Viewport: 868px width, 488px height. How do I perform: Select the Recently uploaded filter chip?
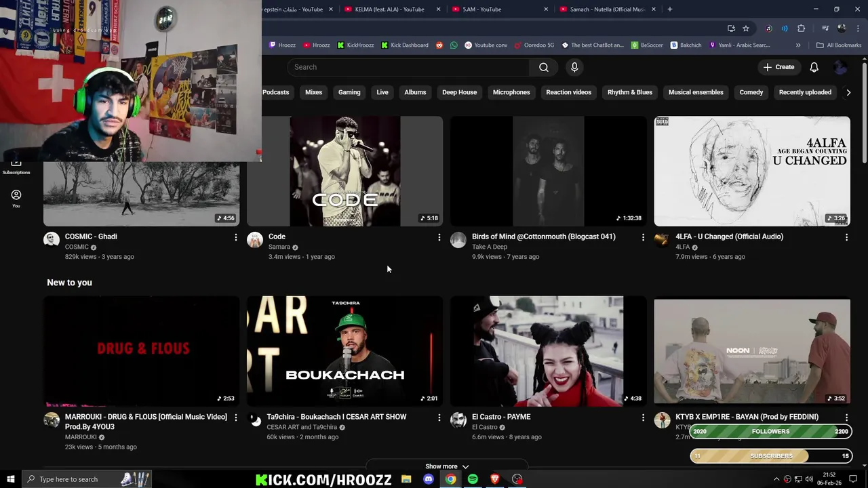point(805,92)
